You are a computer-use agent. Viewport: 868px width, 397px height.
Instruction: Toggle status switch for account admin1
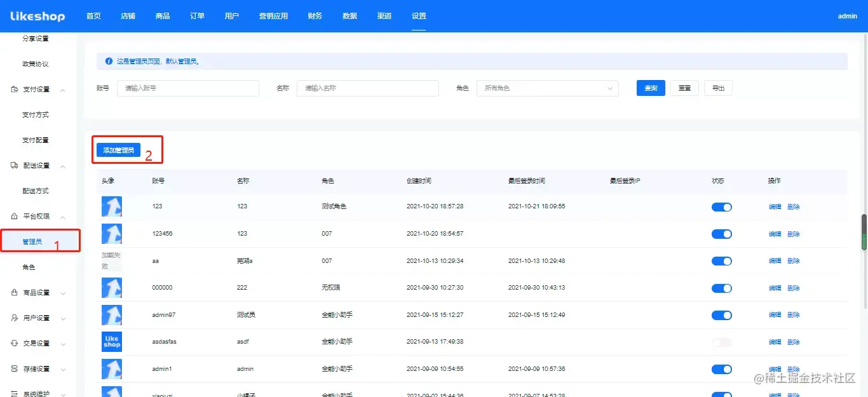[722, 369]
